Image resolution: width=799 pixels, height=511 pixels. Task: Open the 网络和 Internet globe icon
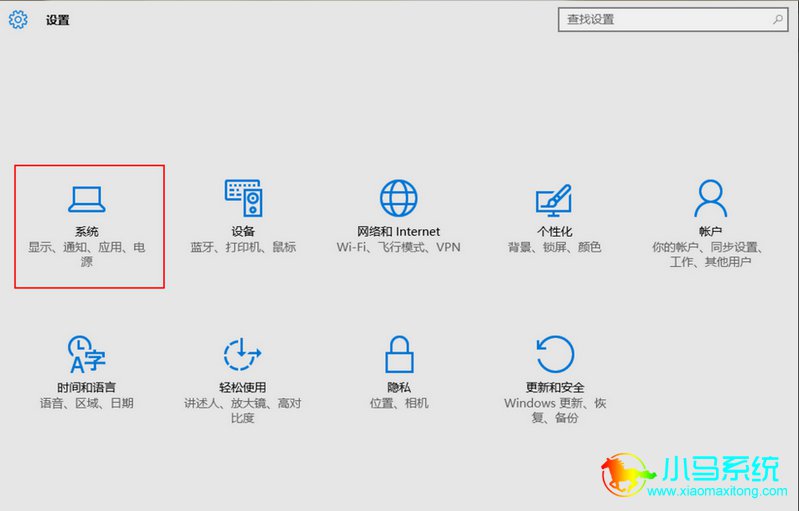pyautogui.click(x=398, y=198)
